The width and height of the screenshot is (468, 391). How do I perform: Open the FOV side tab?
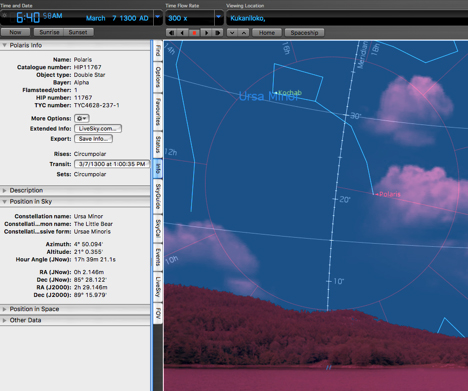click(158, 313)
